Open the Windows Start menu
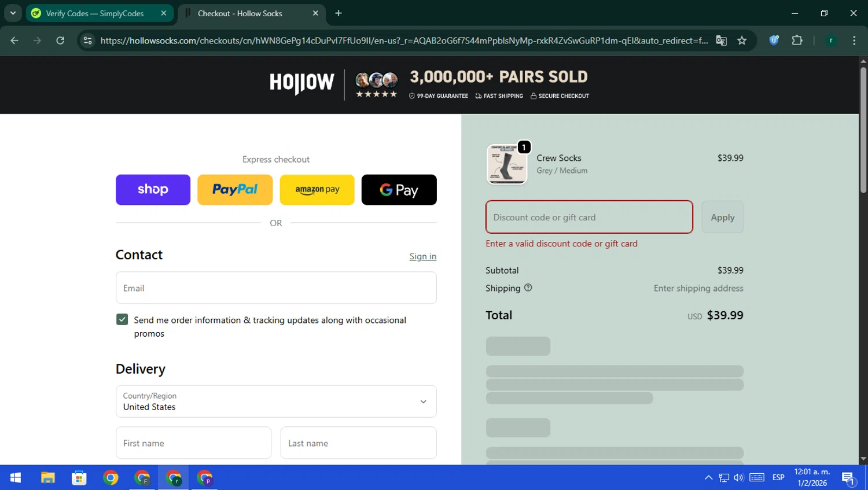 (x=16, y=478)
